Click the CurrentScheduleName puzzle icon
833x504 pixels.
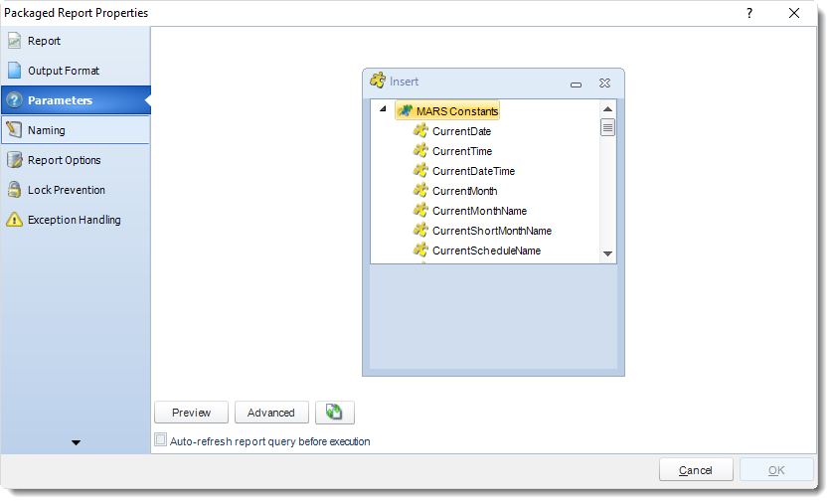pyautogui.click(x=420, y=251)
